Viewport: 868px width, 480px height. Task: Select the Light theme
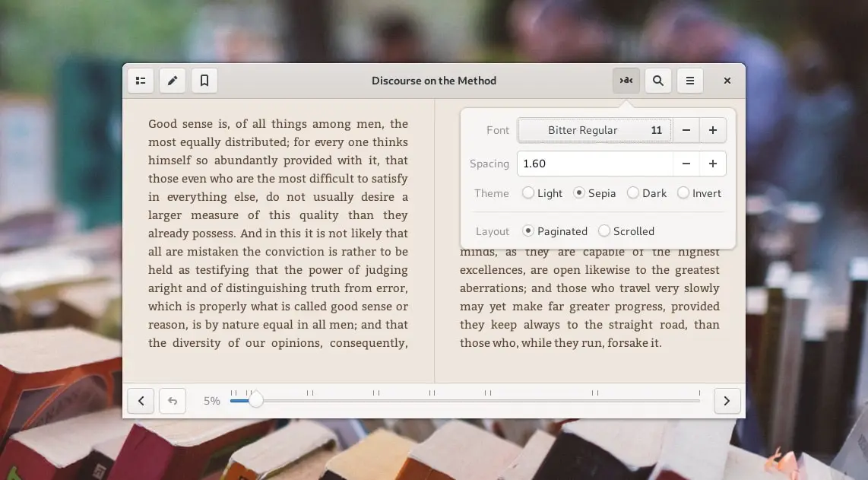tap(542, 193)
